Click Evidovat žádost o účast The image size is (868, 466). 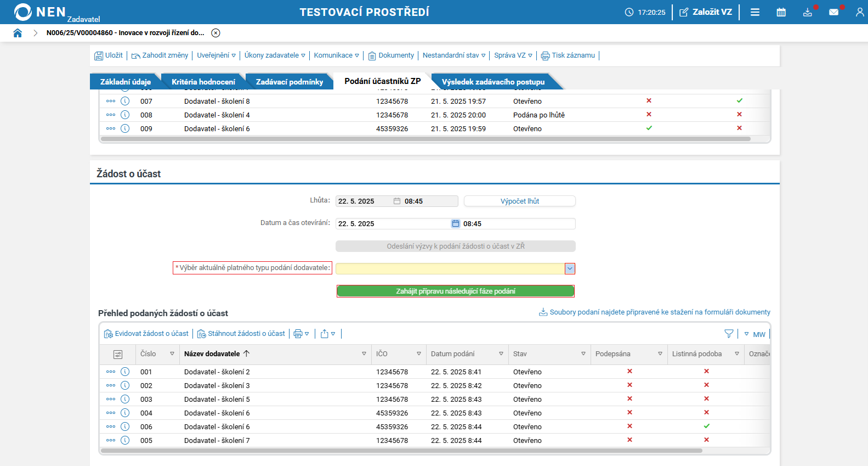(x=146, y=334)
